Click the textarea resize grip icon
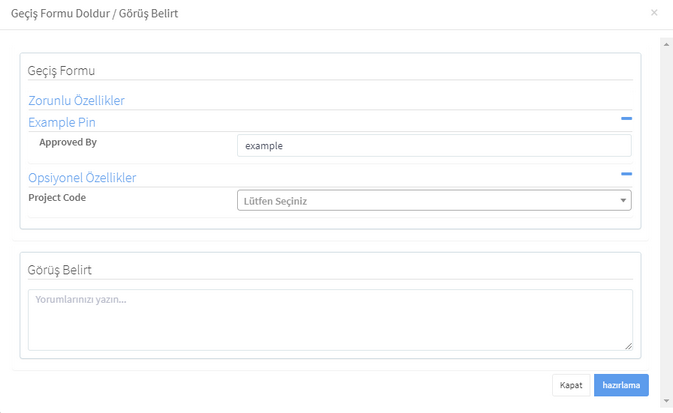The width and height of the screenshot is (673, 413). click(x=628, y=346)
